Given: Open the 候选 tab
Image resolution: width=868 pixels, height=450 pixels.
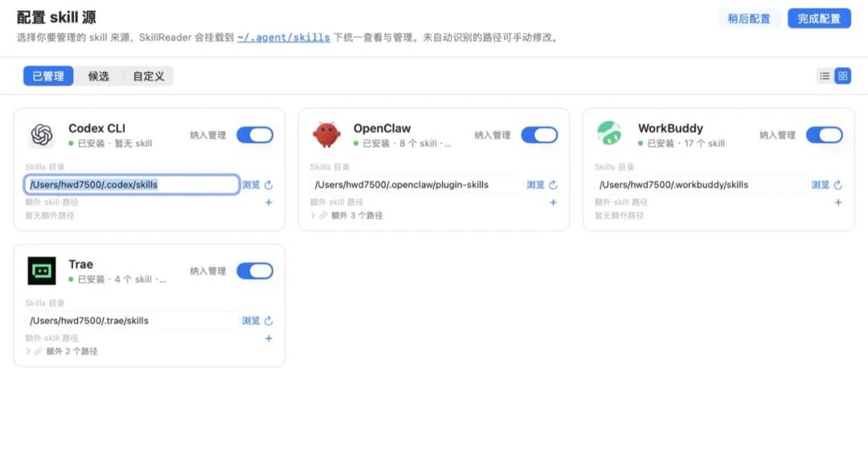Looking at the screenshot, I should [x=98, y=76].
